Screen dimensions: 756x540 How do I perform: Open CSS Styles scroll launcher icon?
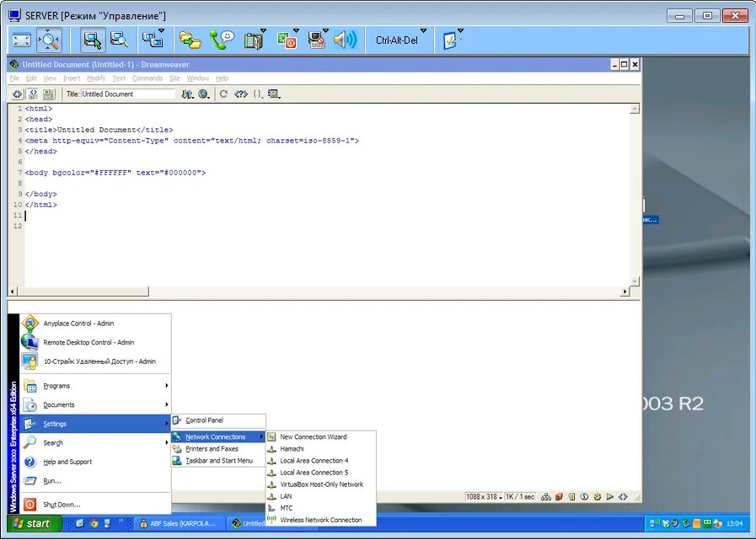pyautogui.click(x=571, y=496)
